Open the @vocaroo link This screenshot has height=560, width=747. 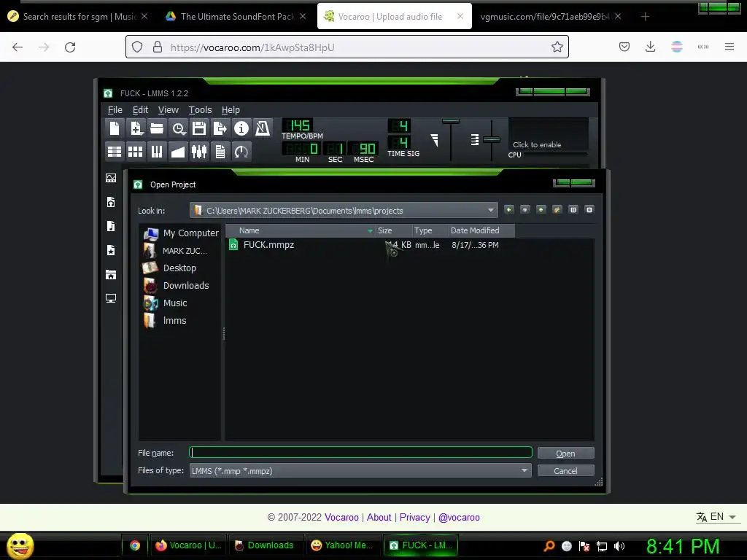(459, 517)
